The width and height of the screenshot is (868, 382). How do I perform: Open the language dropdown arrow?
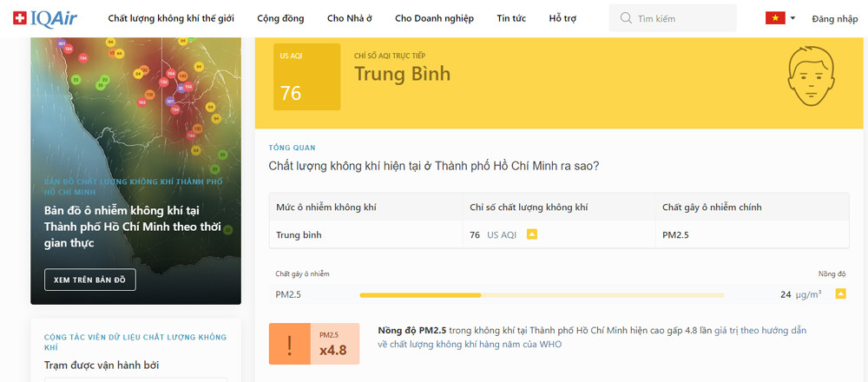coord(792,18)
